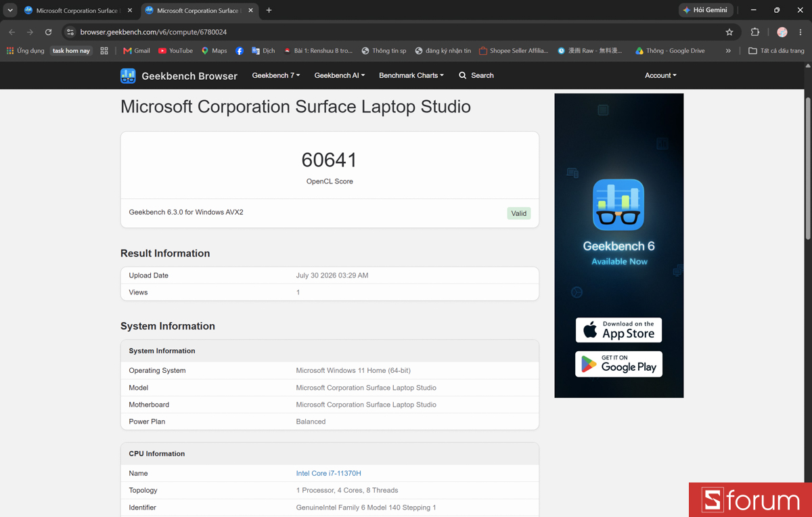Click the tab groups grid icon in bookmarks bar

coord(104,51)
